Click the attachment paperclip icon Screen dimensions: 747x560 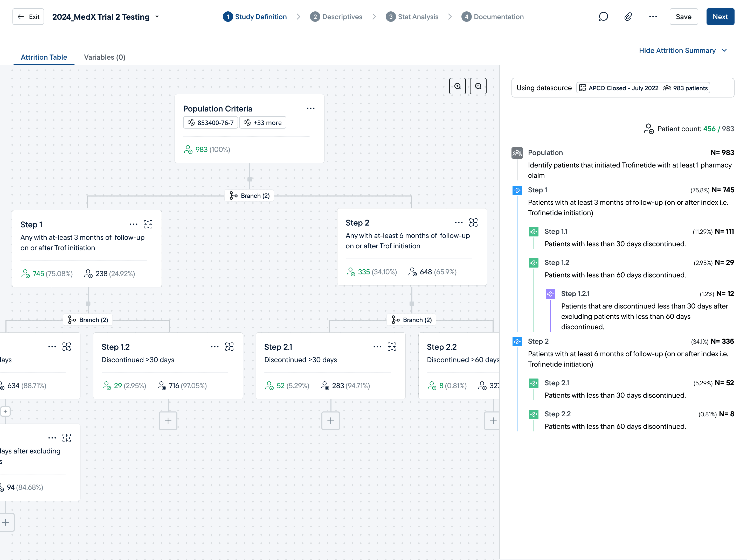tap(628, 17)
